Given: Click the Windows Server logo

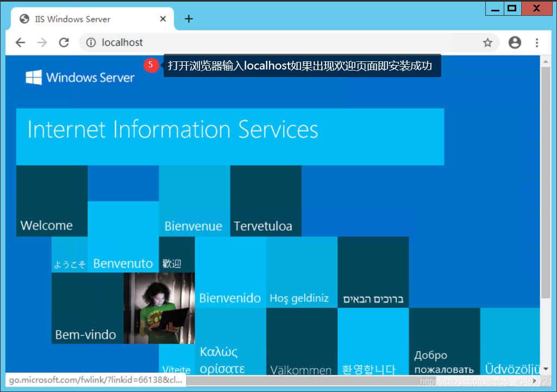Looking at the screenshot, I should (80, 78).
